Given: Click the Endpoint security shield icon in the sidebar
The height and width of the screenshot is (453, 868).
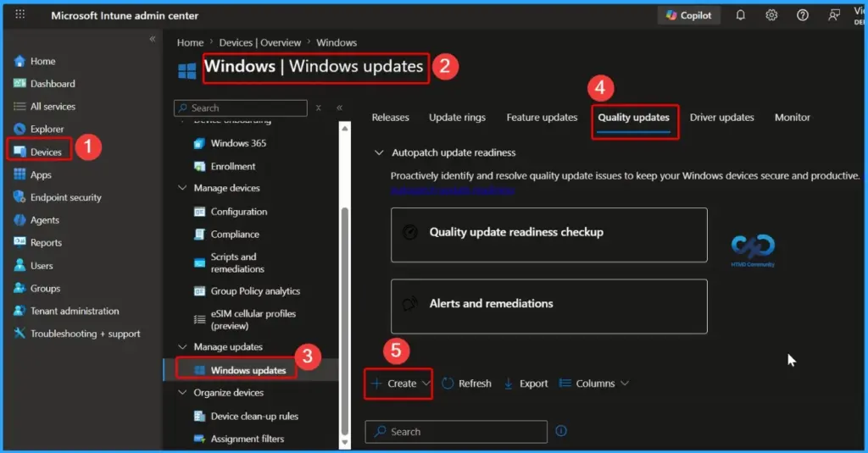Looking at the screenshot, I should tap(19, 197).
